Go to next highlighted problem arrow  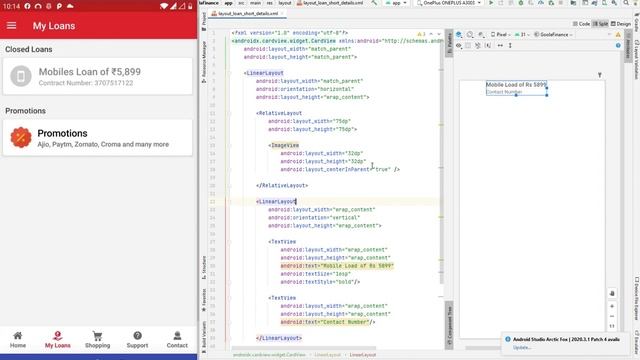[439, 34]
